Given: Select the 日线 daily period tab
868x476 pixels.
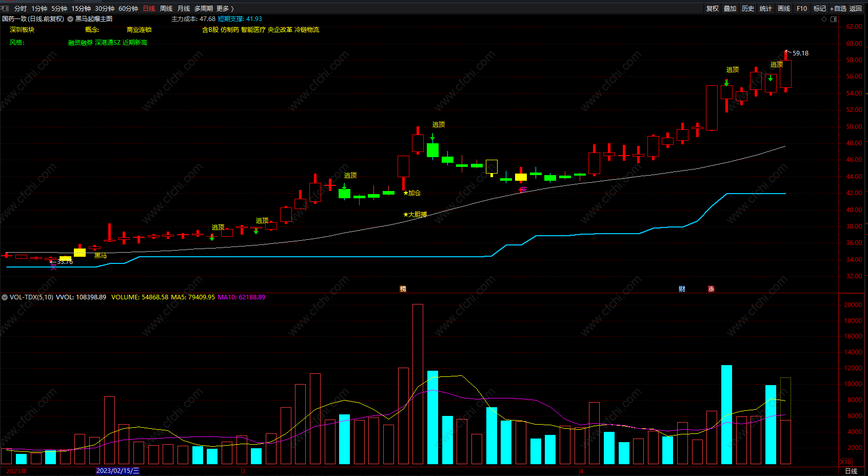Looking at the screenshot, I should point(149,8).
